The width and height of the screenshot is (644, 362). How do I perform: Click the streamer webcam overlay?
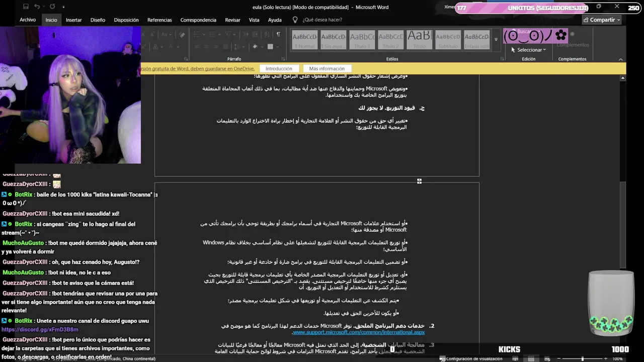click(x=70, y=95)
